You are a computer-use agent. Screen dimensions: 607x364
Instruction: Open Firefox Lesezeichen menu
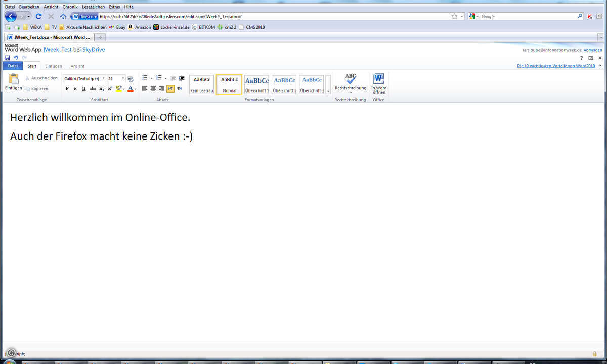(x=93, y=7)
